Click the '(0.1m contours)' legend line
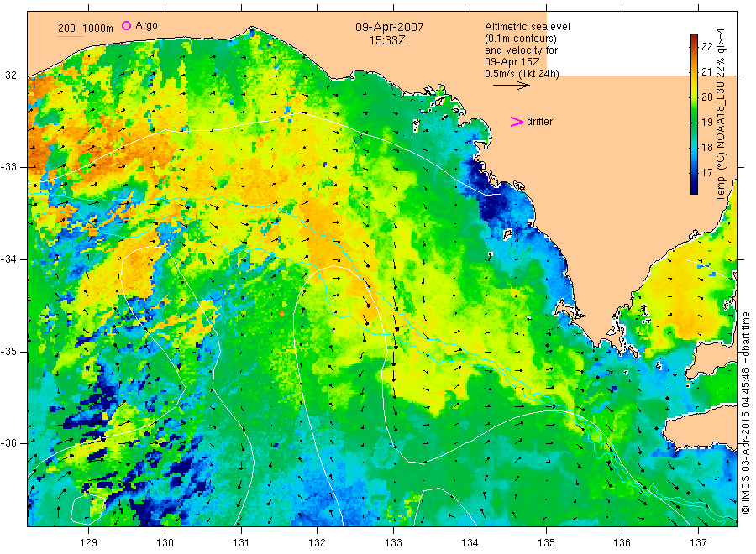Screen dimensions: 756x554 click(520, 39)
